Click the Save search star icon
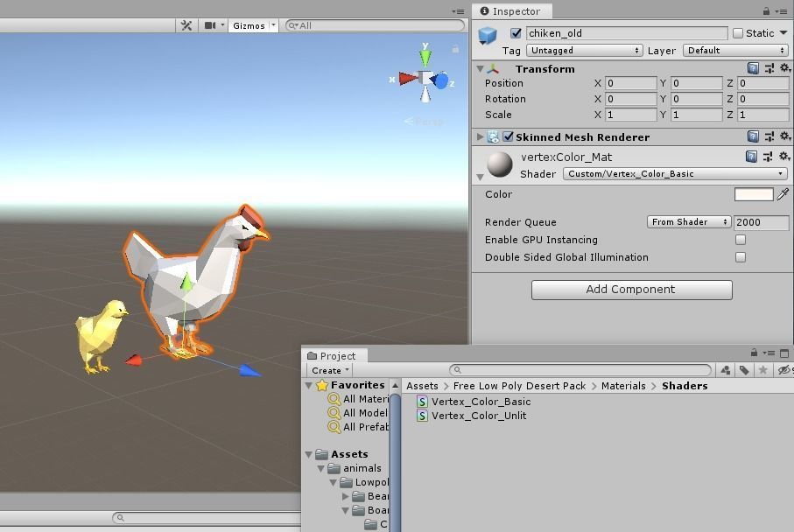This screenshot has height=532, width=794. coord(762,370)
